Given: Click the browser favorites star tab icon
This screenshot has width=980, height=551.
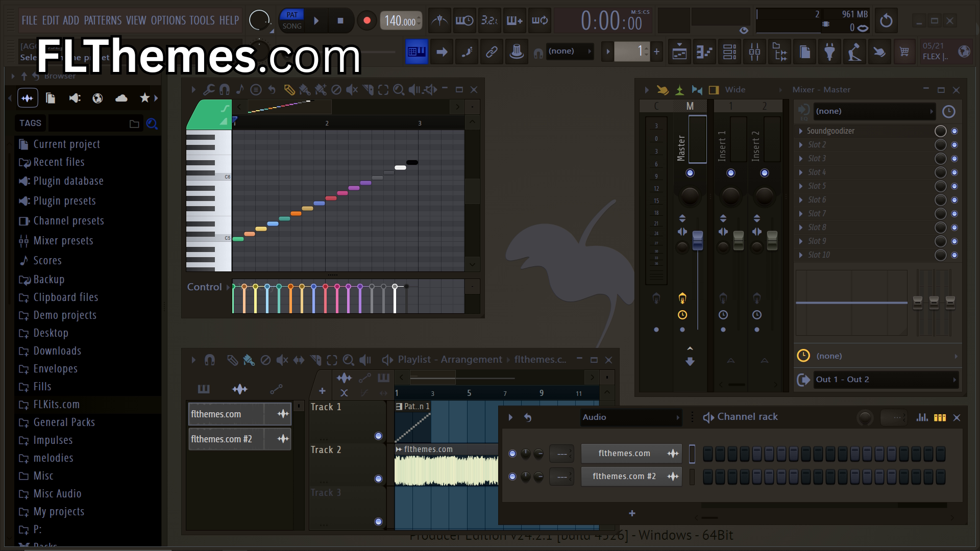Looking at the screenshot, I should tap(145, 98).
